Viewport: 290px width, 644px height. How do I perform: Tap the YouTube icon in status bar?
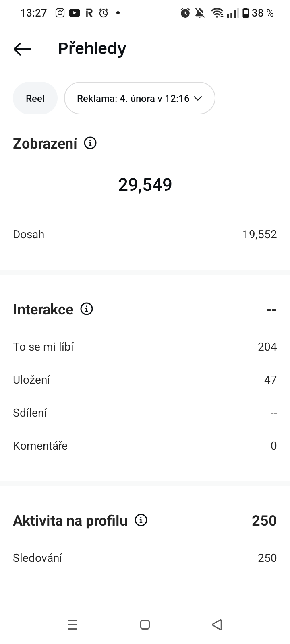[74, 13]
